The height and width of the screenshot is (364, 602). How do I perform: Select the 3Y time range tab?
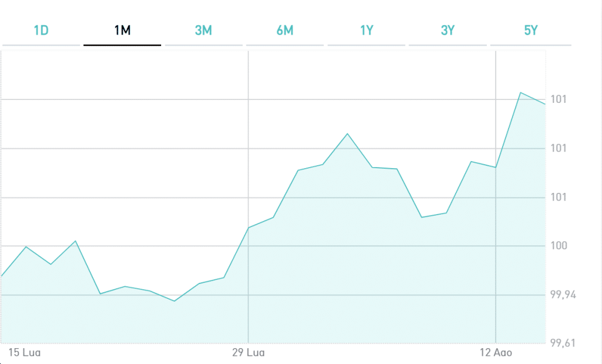pos(447,31)
